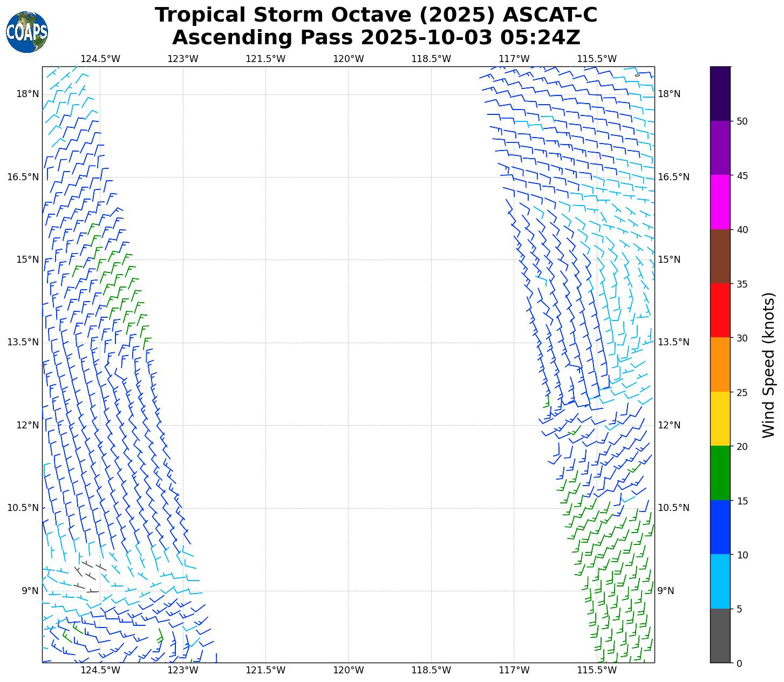This screenshot has width=784, height=682.
Task: Select the magenta 40–45 knot colorbar segment
Action: 720,202
